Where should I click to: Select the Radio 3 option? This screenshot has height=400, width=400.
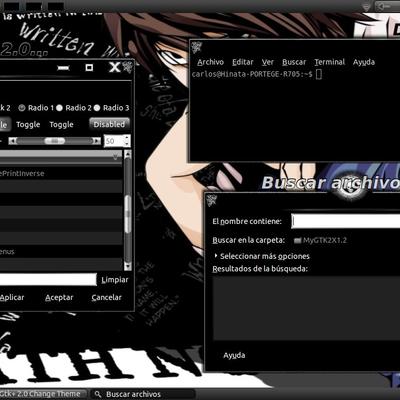pos(111,108)
